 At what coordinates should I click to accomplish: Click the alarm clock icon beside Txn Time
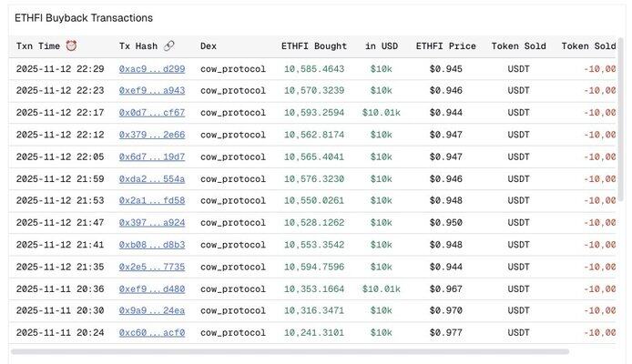(x=71, y=46)
